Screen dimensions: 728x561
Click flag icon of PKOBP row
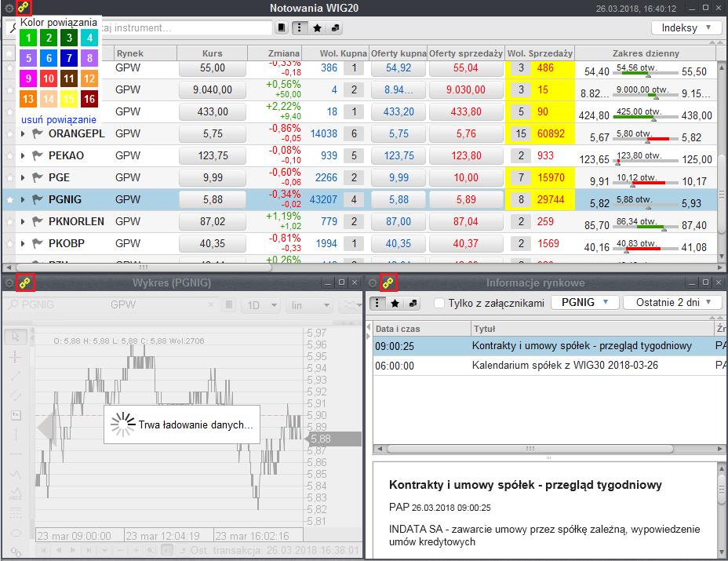pos(37,243)
